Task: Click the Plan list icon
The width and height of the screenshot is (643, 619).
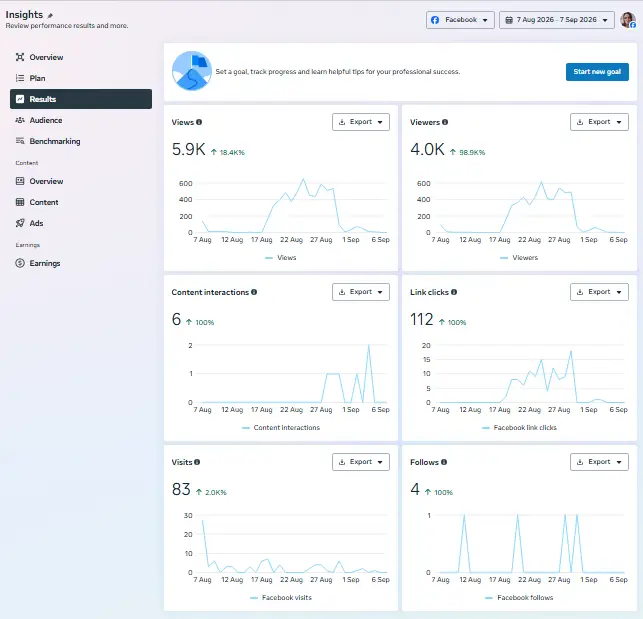Action: (x=20, y=78)
